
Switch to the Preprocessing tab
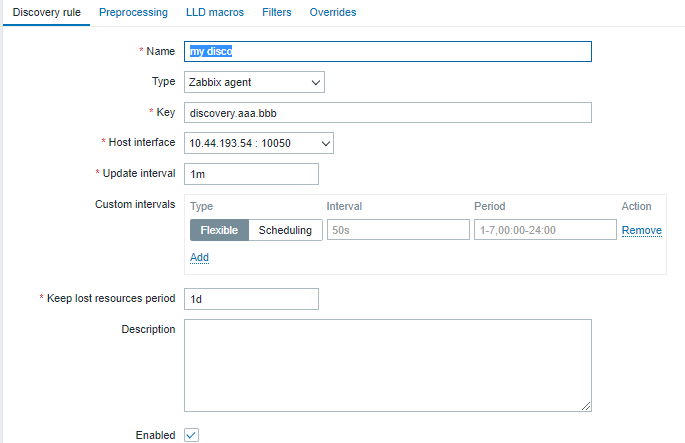tap(133, 12)
